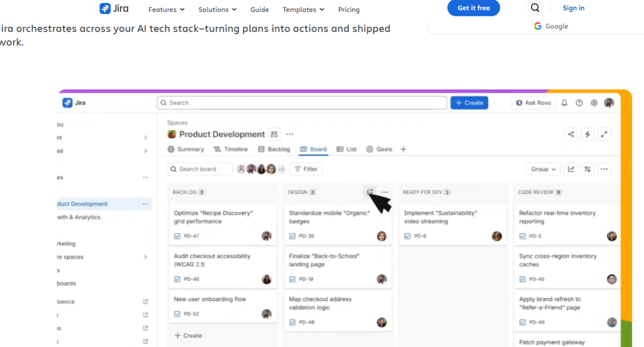This screenshot has height=347, width=644.
Task: Enter fullscreen with the expand icon
Action: tap(604, 135)
